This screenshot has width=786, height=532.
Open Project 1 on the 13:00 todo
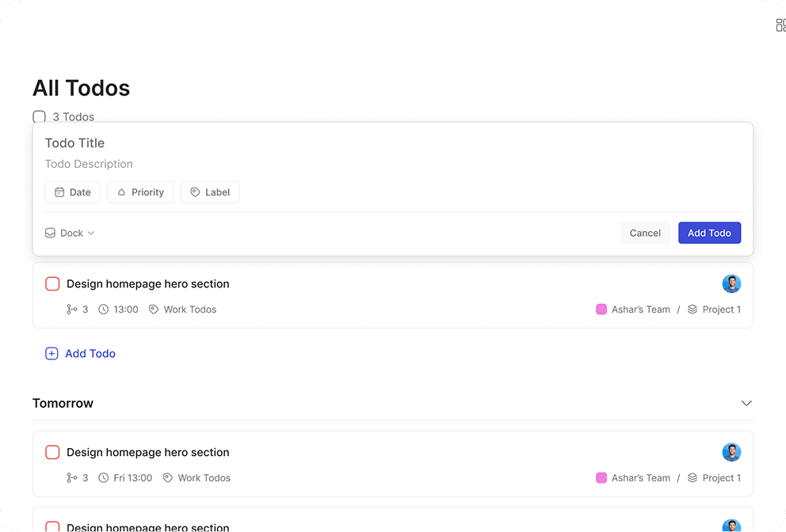pyautogui.click(x=721, y=310)
